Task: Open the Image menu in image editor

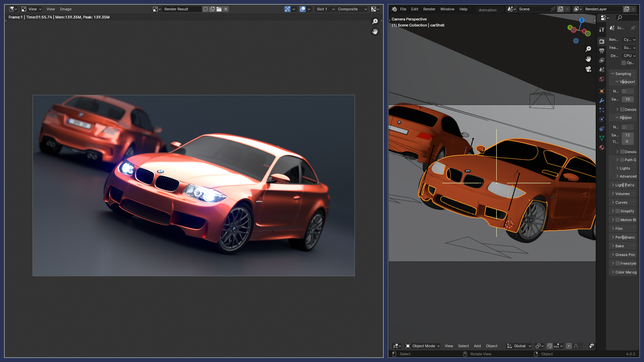Action: (x=66, y=9)
